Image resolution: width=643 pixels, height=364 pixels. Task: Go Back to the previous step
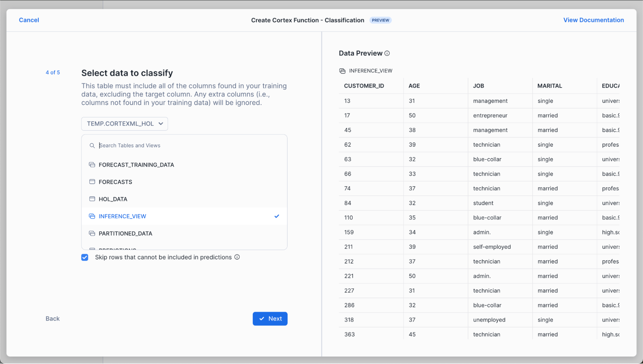[x=52, y=319]
